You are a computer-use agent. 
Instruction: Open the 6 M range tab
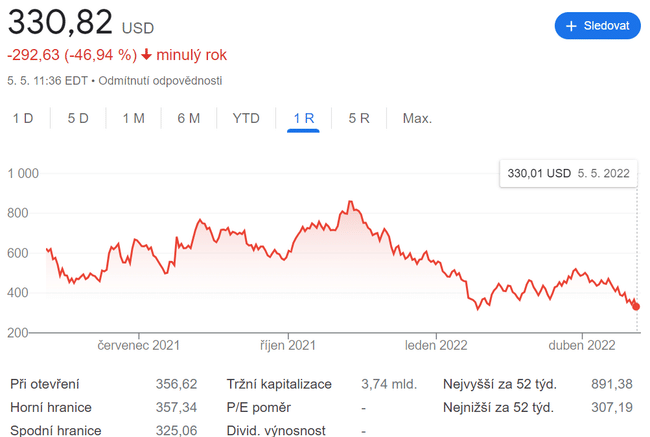tap(189, 118)
